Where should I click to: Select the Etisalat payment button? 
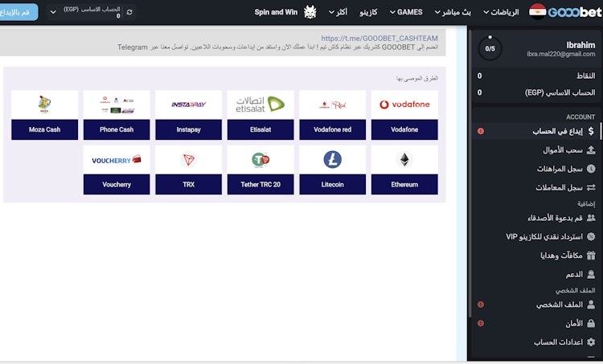(x=260, y=129)
